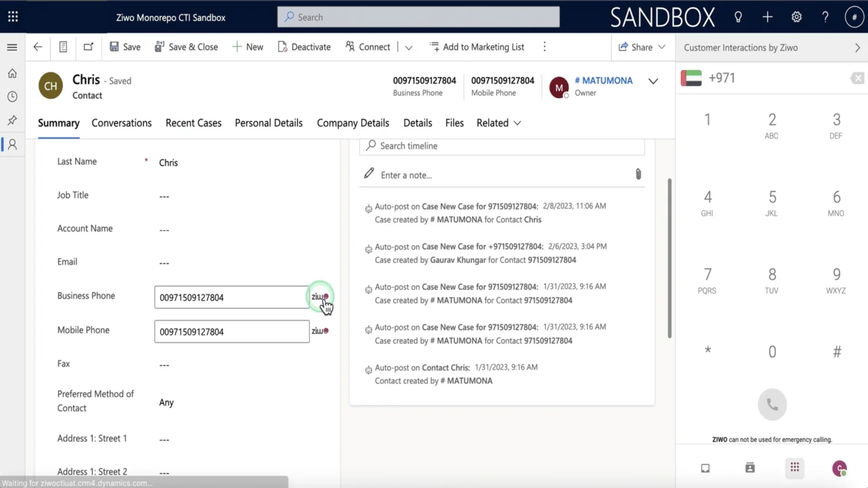Image resolution: width=868 pixels, height=488 pixels.
Task: Dial digit 1 on keypad
Action: [707, 120]
